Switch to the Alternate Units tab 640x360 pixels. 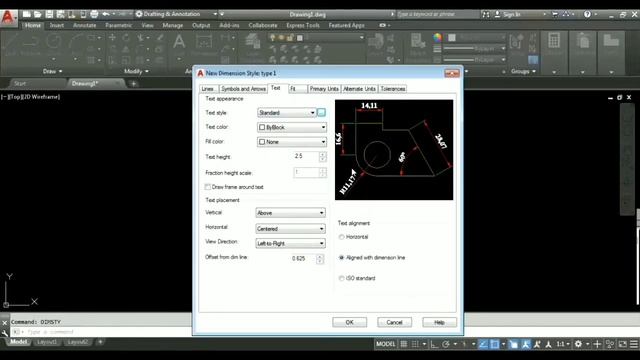(x=360, y=89)
